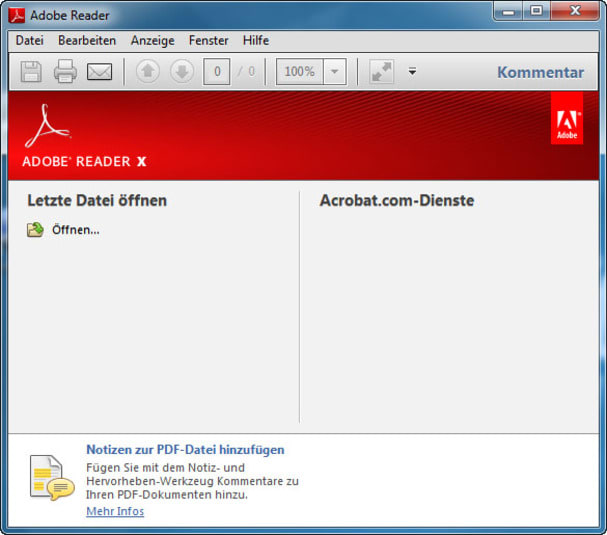Close the Adobe Reader window
The width and height of the screenshot is (607, 535).
pos(574,11)
